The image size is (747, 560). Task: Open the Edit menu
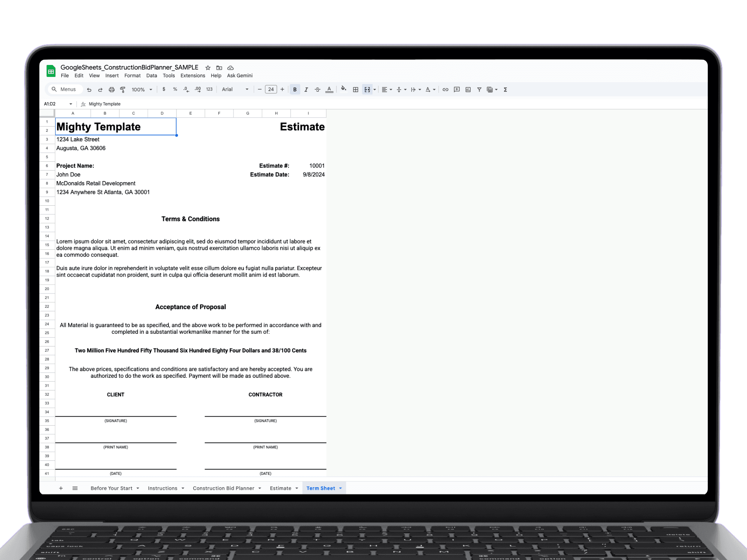(x=79, y=76)
